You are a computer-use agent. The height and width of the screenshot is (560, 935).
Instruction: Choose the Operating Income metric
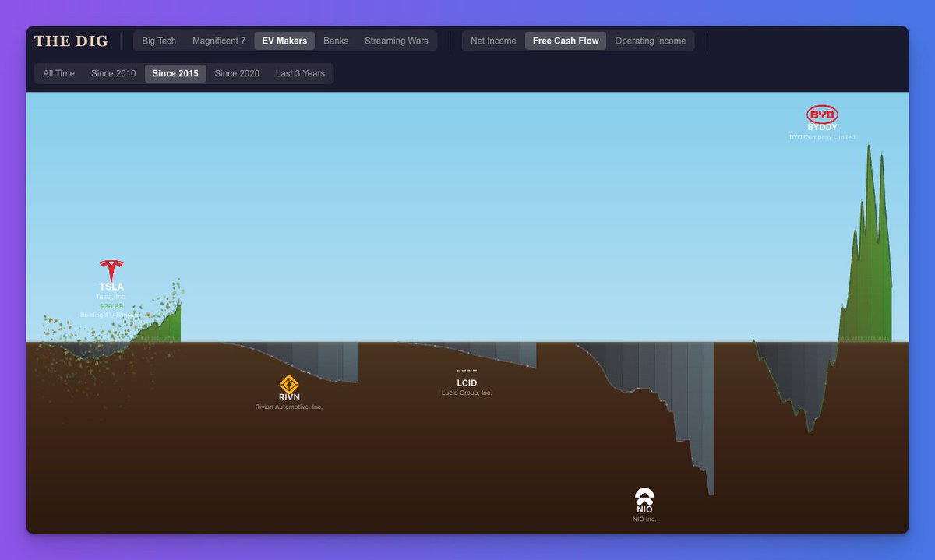(x=651, y=41)
